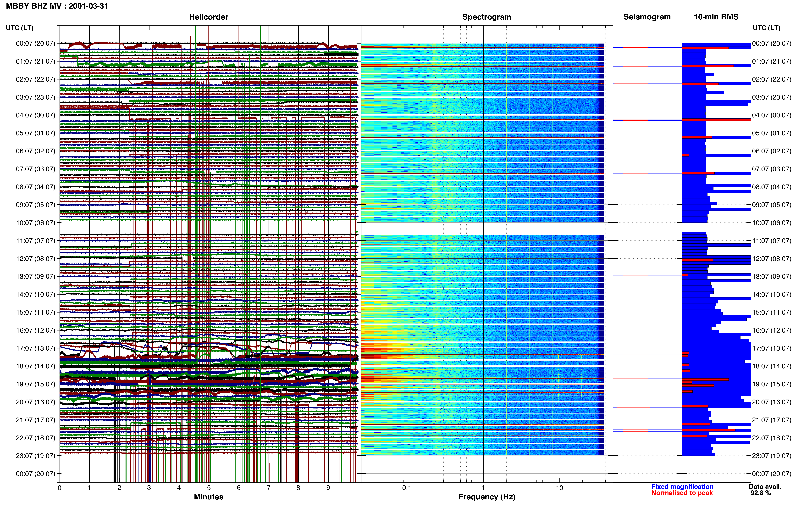Select Helicorder time label "17:07 (13:07)"
Viewport: 812px width, 508px height.
[36, 348]
